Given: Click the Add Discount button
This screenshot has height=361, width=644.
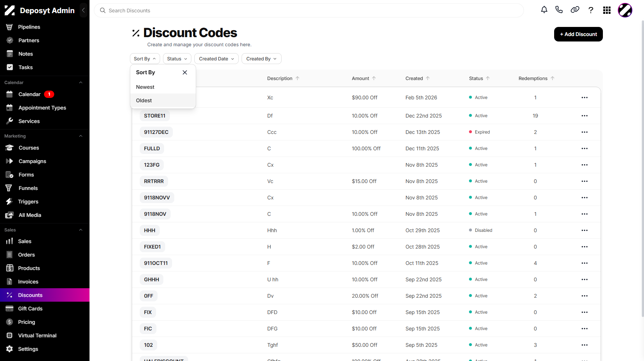Looking at the screenshot, I should tap(579, 34).
